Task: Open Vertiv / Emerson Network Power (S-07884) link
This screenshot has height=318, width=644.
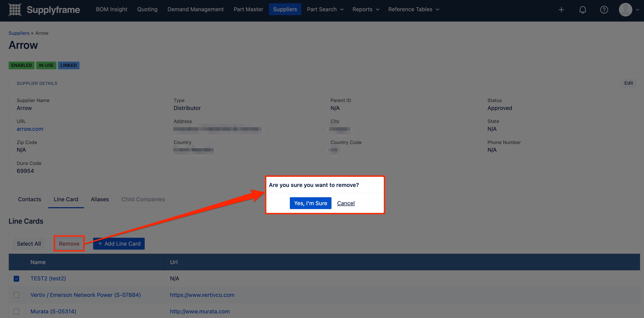Action: 85,295
